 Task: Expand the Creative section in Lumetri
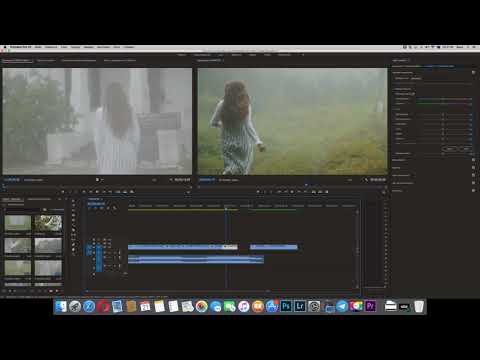pyautogui.click(x=399, y=160)
